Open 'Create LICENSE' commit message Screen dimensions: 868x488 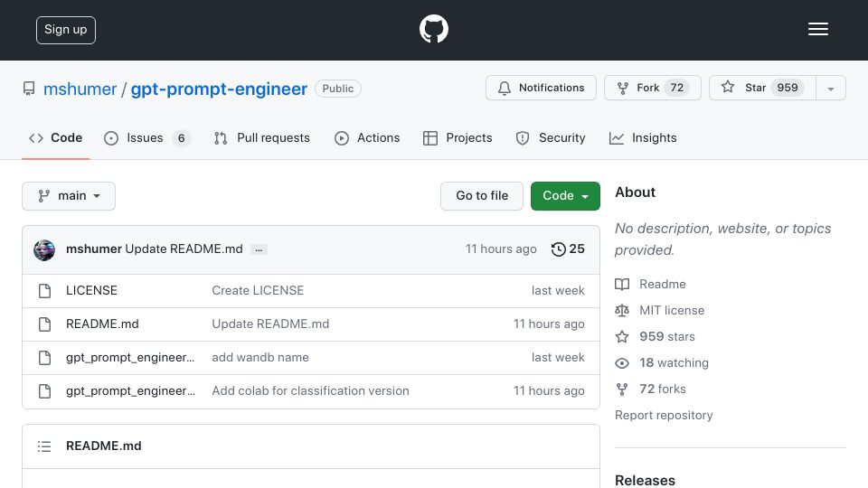point(258,290)
